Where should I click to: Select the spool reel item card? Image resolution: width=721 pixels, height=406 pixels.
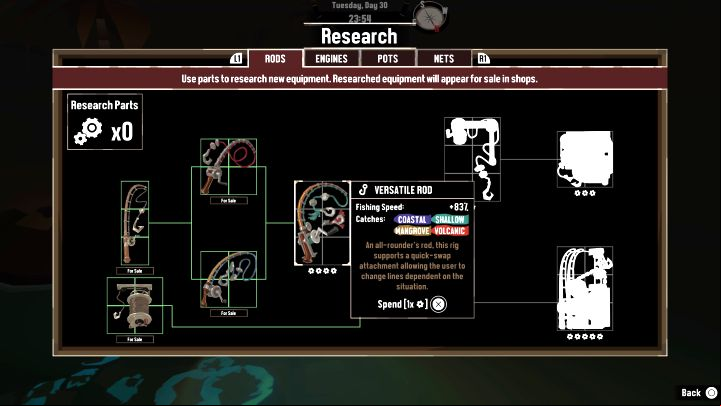coord(135,305)
